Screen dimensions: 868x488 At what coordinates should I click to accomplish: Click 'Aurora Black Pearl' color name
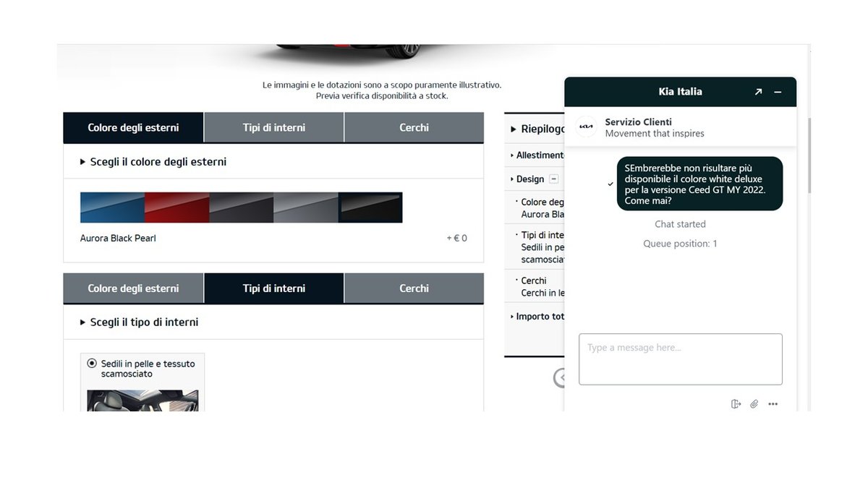(x=118, y=239)
